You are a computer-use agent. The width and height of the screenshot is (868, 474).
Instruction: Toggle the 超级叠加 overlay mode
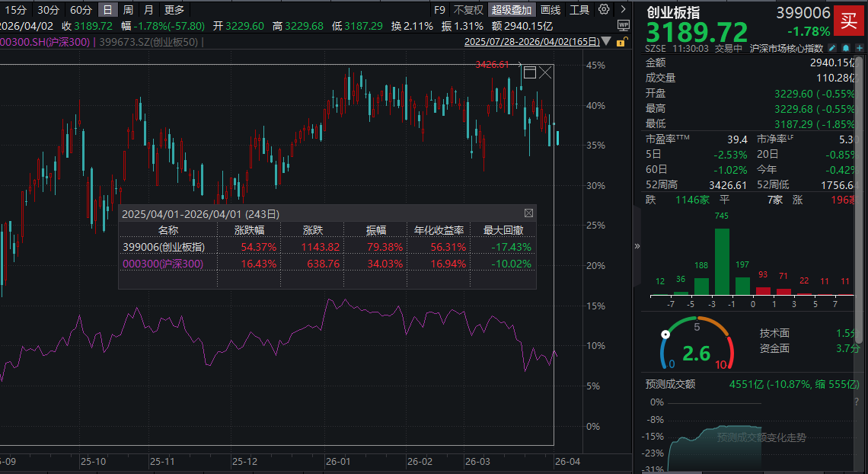click(511, 10)
